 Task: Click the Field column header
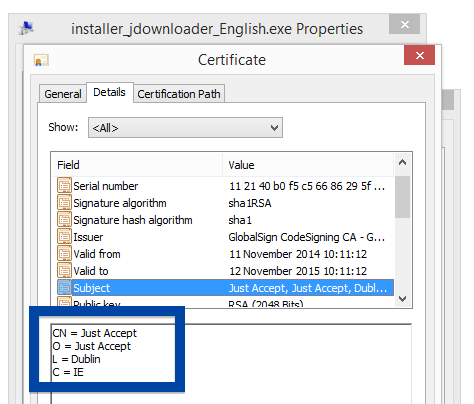pos(137,165)
